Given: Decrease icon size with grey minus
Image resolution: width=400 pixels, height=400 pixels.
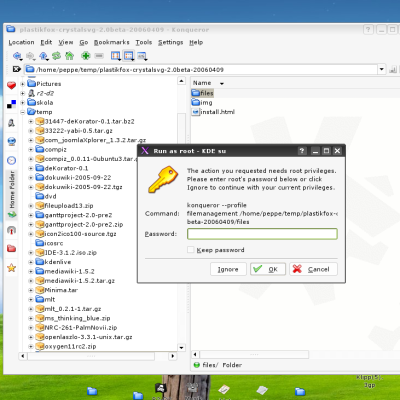Looking at the screenshot, I should coord(99,56).
